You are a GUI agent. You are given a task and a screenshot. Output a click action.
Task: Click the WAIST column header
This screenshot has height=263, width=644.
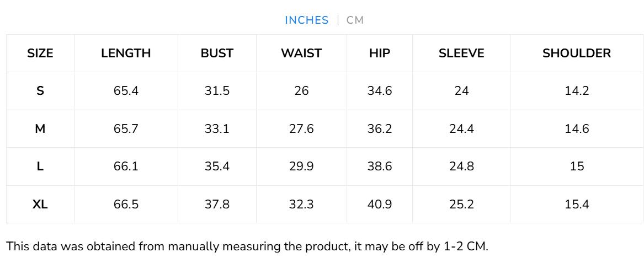pos(301,53)
